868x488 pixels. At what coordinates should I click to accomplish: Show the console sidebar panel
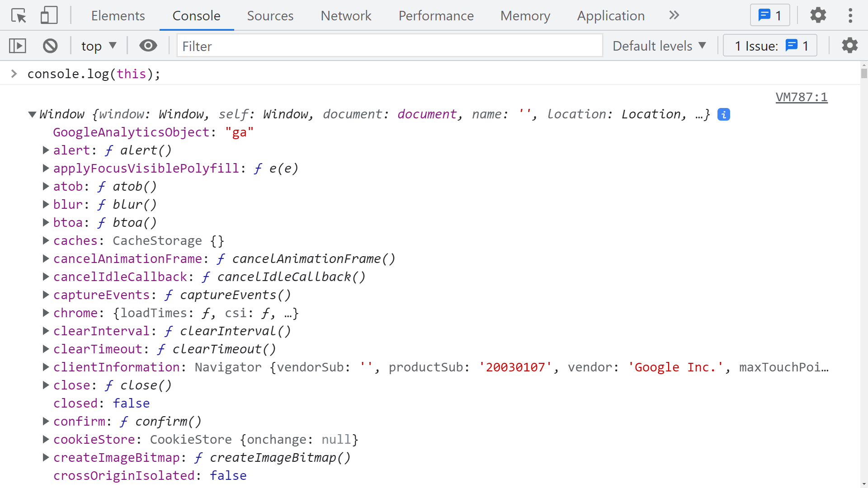pyautogui.click(x=18, y=46)
